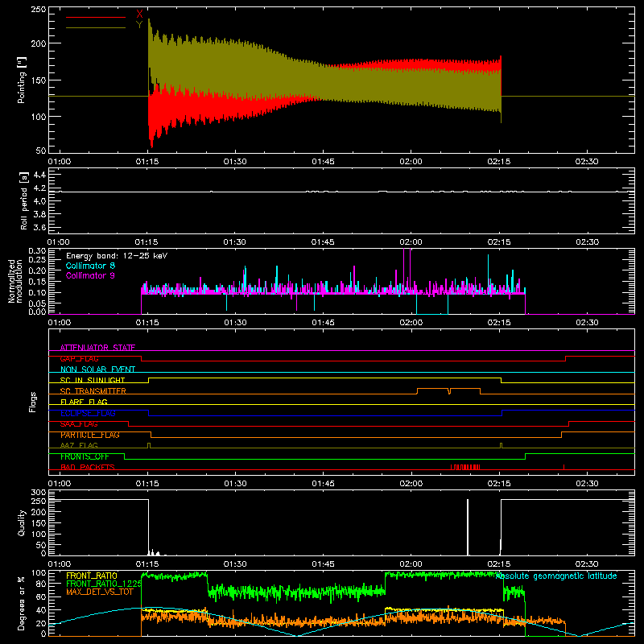Click the BAD_PACKETS flag label
The height and width of the screenshot is (644, 644).
tap(88, 467)
